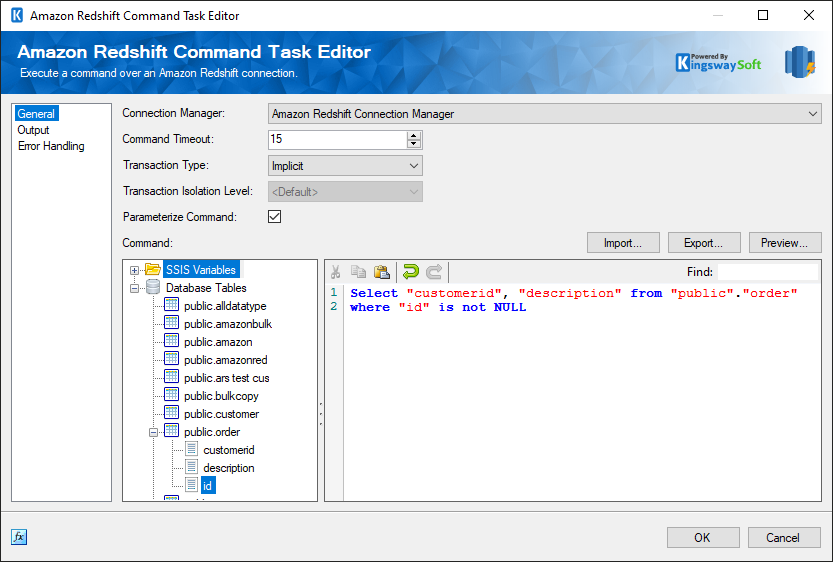The width and height of the screenshot is (833, 562).
Task: Expand the SSIS Variables tree node
Action: [x=134, y=270]
